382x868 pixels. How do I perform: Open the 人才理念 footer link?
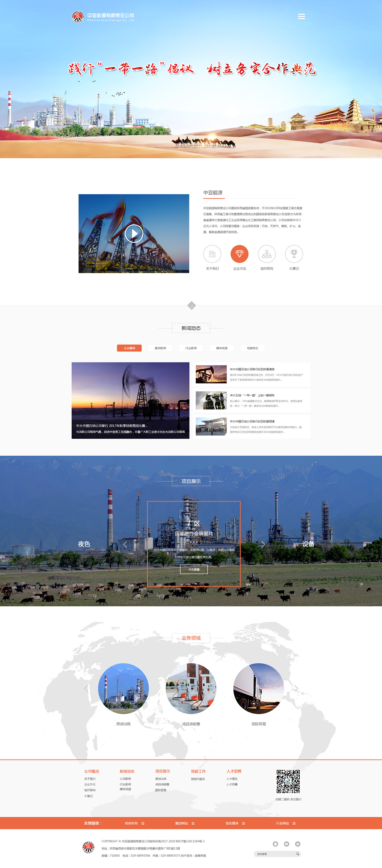pyautogui.click(x=232, y=779)
